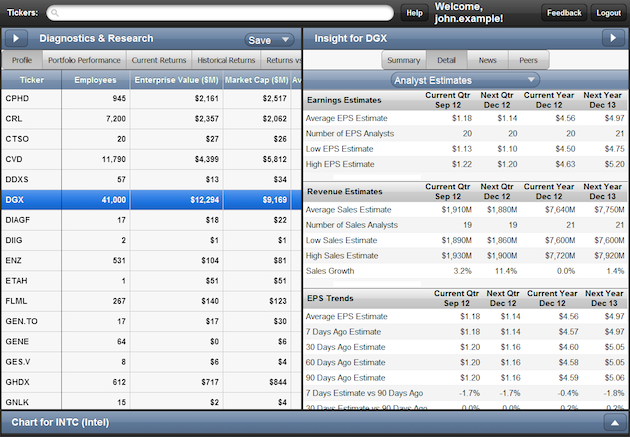Click the DGX employees value 41,000
Viewport: 630px width, 437px height.
pyautogui.click(x=114, y=200)
